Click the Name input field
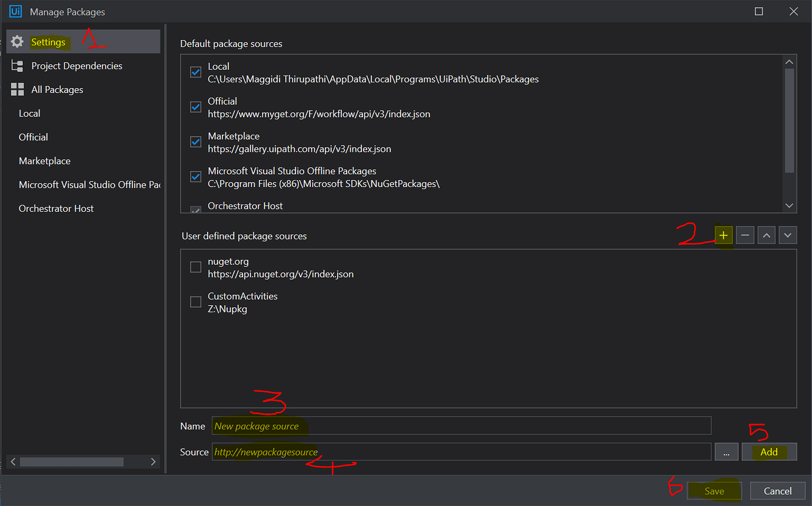812x506 pixels. pyautogui.click(x=461, y=426)
